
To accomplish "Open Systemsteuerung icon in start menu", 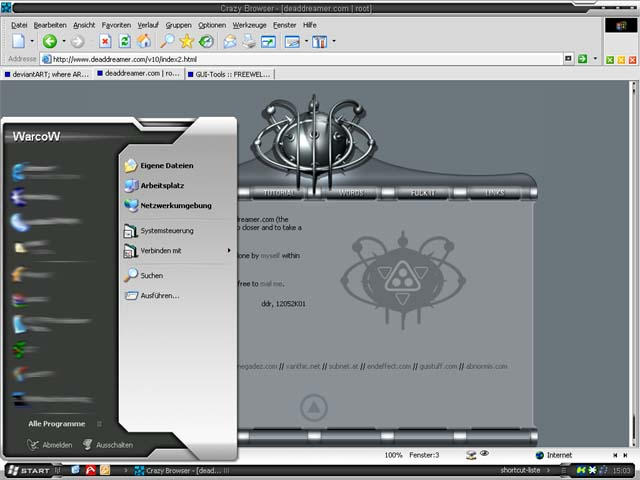I will click(131, 231).
